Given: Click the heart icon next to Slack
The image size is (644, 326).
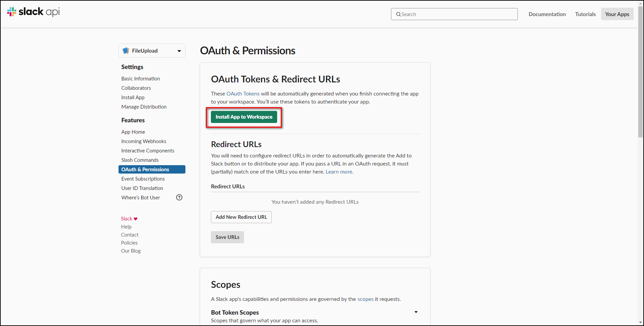Looking at the screenshot, I should coord(135,219).
